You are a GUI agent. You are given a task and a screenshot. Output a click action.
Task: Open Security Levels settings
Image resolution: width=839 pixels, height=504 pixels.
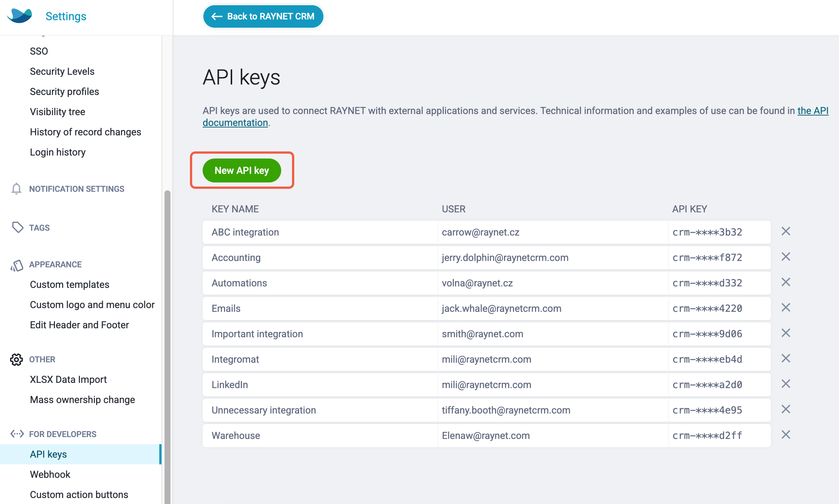[62, 71]
